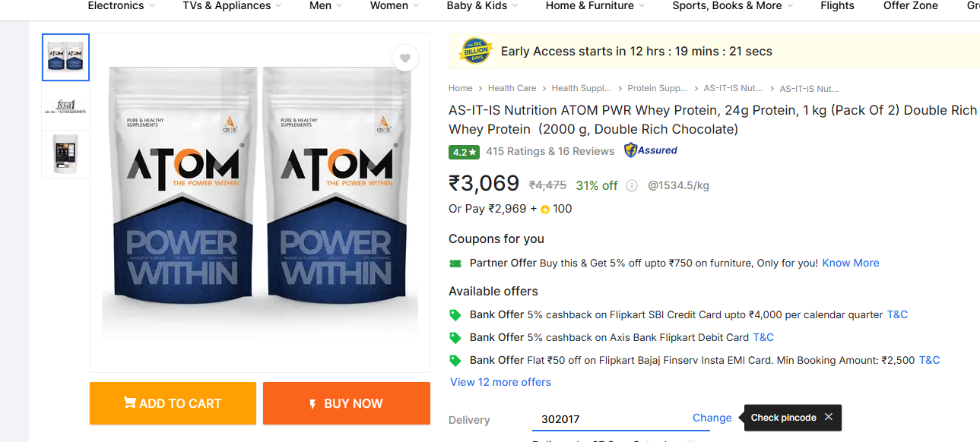Click Know More on Partner Offer
The image size is (980, 442).
click(851, 263)
